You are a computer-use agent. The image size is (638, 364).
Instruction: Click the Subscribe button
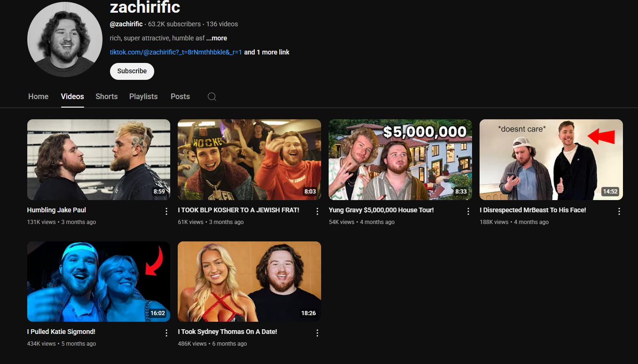(x=132, y=71)
